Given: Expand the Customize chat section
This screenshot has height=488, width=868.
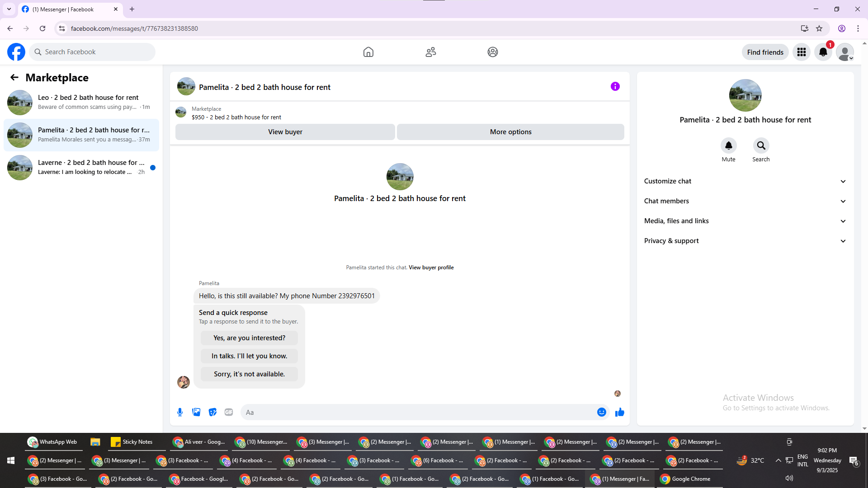Looking at the screenshot, I should (x=745, y=181).
